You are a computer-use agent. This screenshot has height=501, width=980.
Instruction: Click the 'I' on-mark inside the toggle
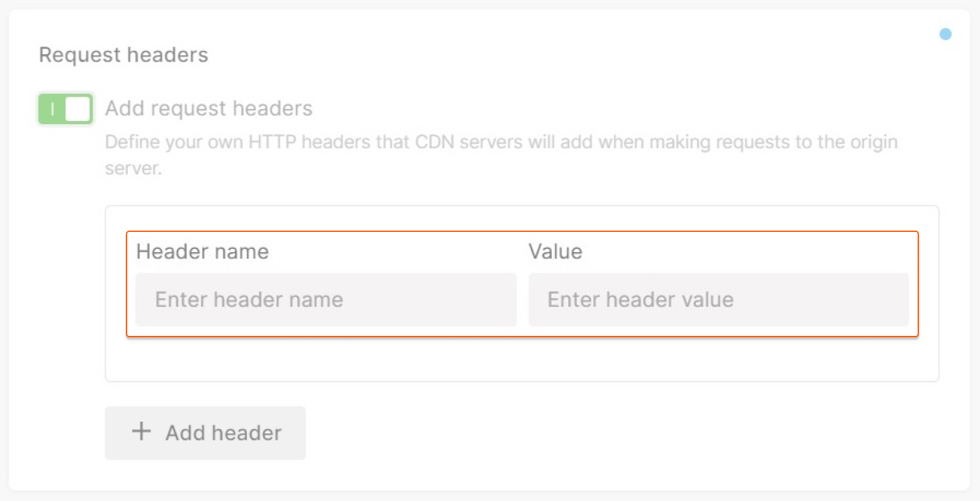point(52,109)
